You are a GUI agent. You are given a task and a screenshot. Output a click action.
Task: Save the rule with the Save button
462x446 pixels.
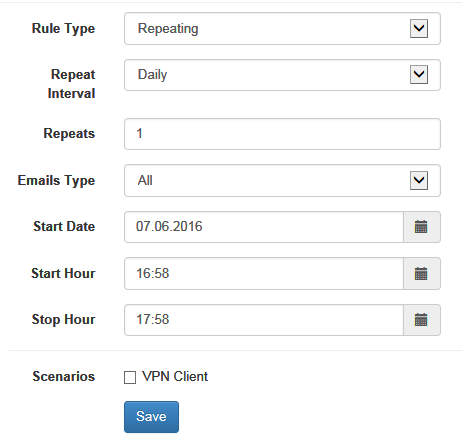click(151, 417)
